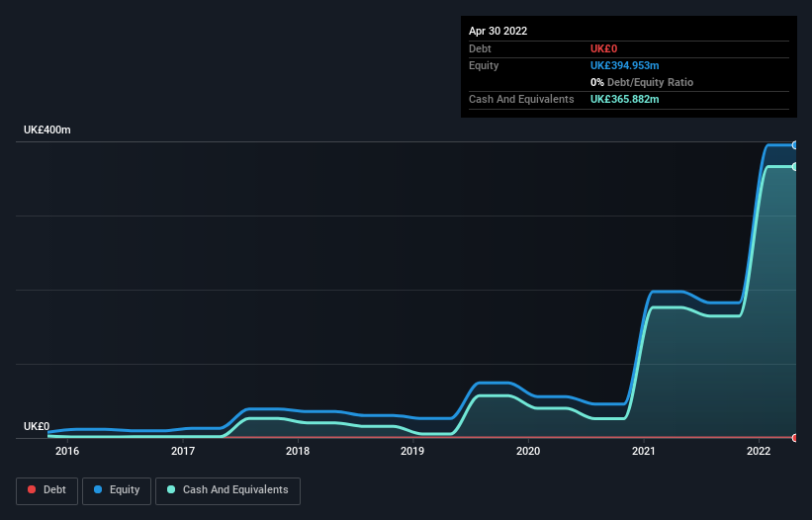Toggle the Equity series legend button

(x=117, y=490)
